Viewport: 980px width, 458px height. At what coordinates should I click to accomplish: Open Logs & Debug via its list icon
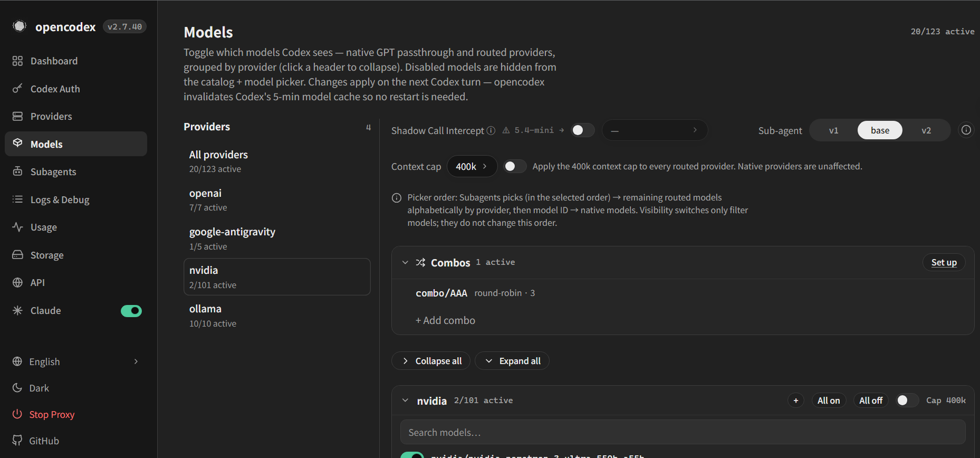(x=17, y=199)
